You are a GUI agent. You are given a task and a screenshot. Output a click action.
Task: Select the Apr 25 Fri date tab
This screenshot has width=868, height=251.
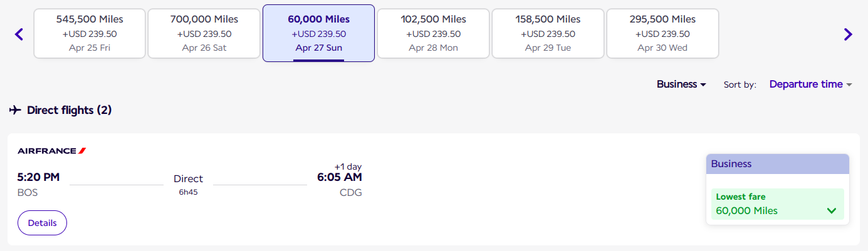90,34
